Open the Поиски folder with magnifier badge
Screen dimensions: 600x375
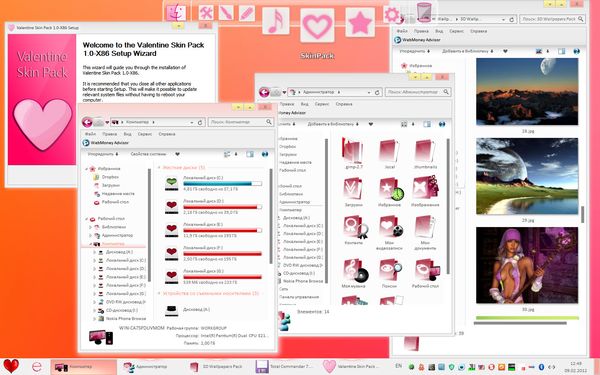click(390, 270)
